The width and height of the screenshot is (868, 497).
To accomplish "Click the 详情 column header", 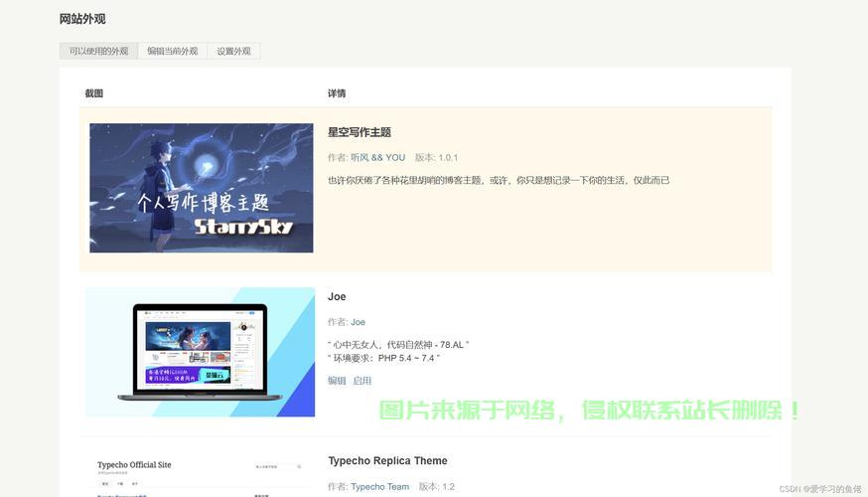I will click(337, 93).
